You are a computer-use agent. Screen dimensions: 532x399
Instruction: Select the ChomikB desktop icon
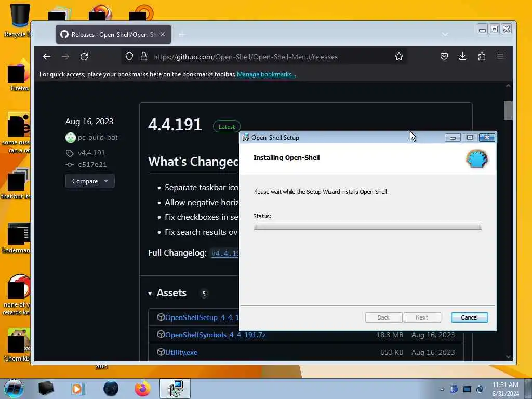coord(17,345)
